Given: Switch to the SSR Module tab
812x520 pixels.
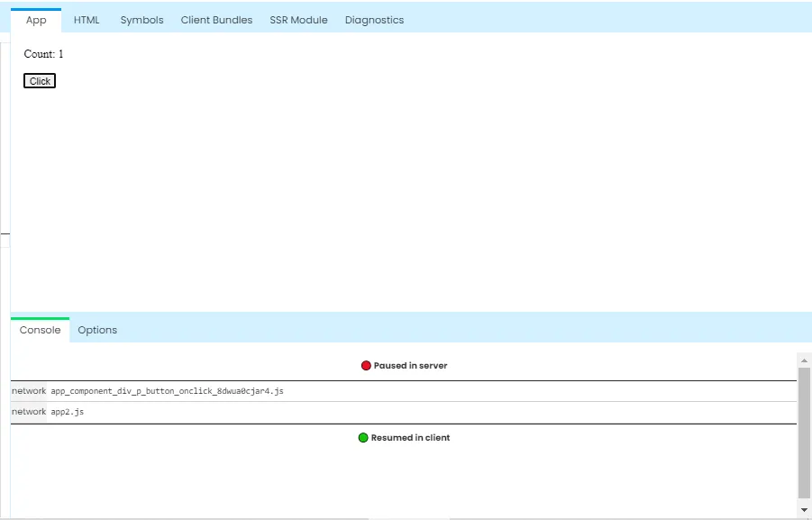Looking at the screenshot, I should coord(298,20).
